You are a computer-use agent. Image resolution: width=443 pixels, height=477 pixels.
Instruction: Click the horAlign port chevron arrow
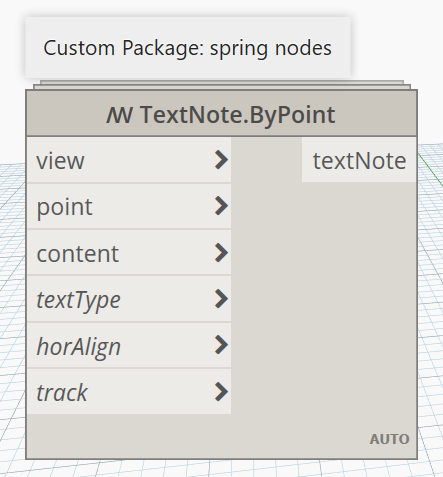tap(221, 345)
